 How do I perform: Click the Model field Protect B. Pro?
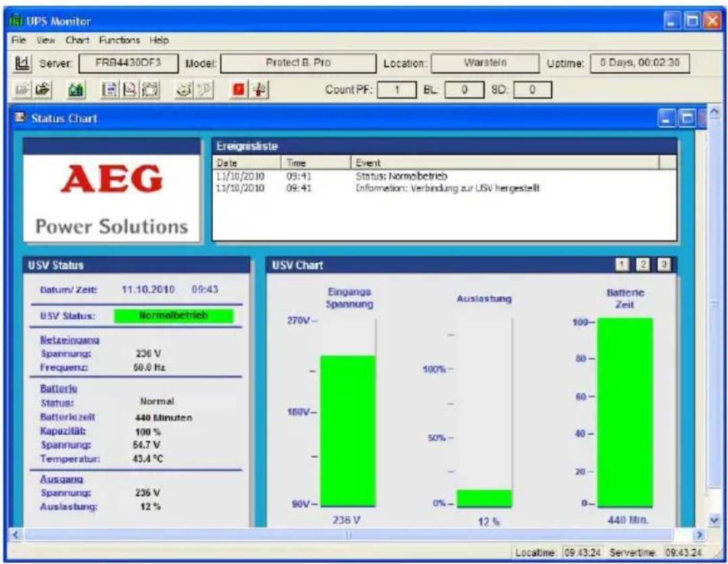(x=298, y=64)
